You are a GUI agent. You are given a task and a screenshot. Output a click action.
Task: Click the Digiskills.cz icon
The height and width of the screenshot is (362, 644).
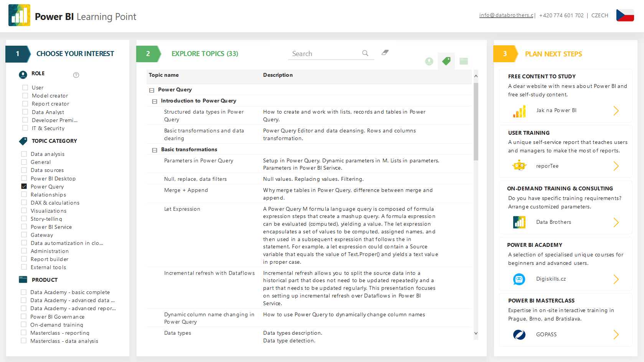click(519, 279)
